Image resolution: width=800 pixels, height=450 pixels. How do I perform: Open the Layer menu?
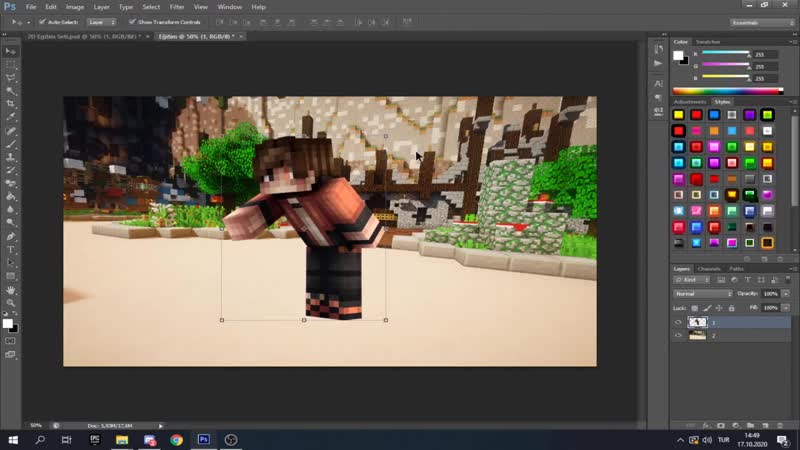click(x=102, y=7)
